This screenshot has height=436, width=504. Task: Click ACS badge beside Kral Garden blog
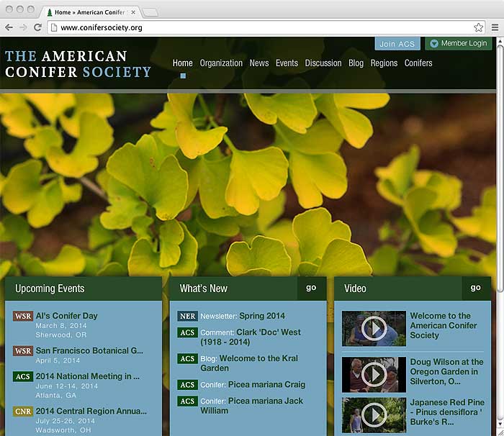coord(187,358)
